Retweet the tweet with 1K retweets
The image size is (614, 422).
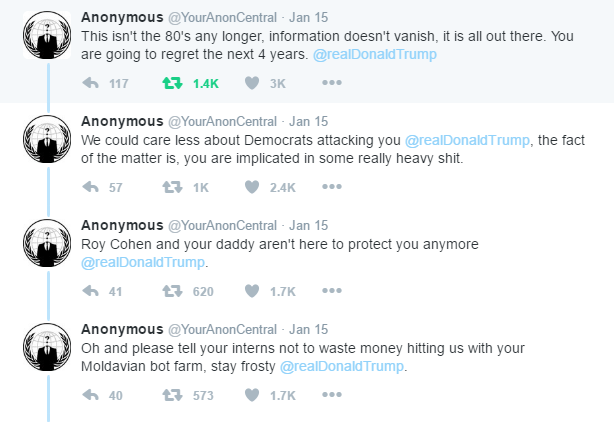[172, 187]
